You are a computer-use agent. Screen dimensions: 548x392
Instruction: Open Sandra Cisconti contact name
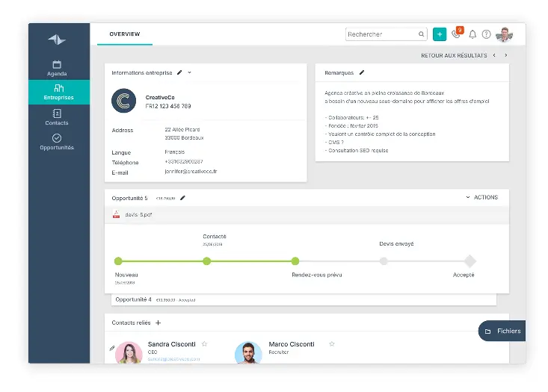click(172, 344)
